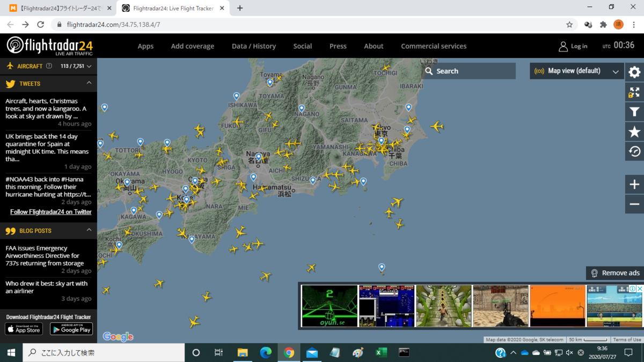The image size is (644, 362).
Task: Click the Search flights field
Action: 469,71
